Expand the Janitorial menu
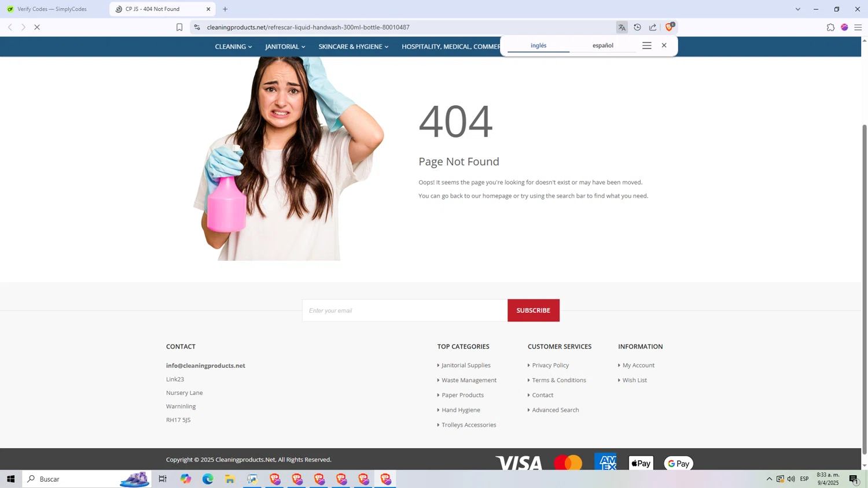Screen dimensions: 868x488 tap(285, 47)
